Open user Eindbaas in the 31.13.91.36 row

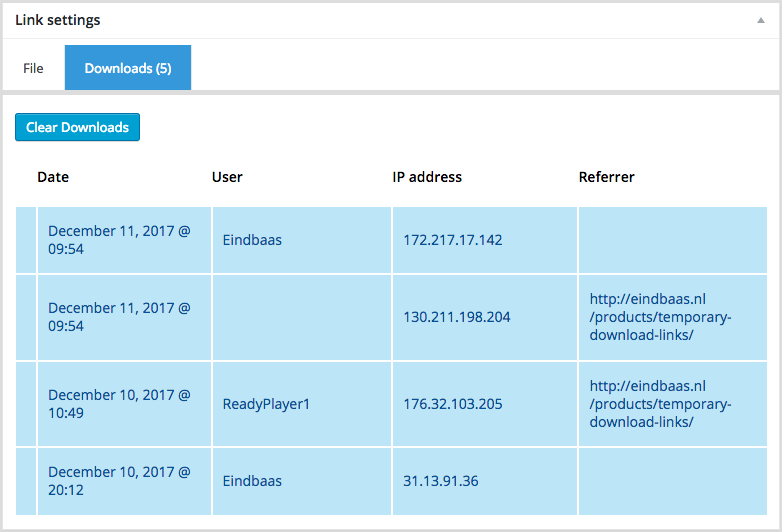pos(252,481)
